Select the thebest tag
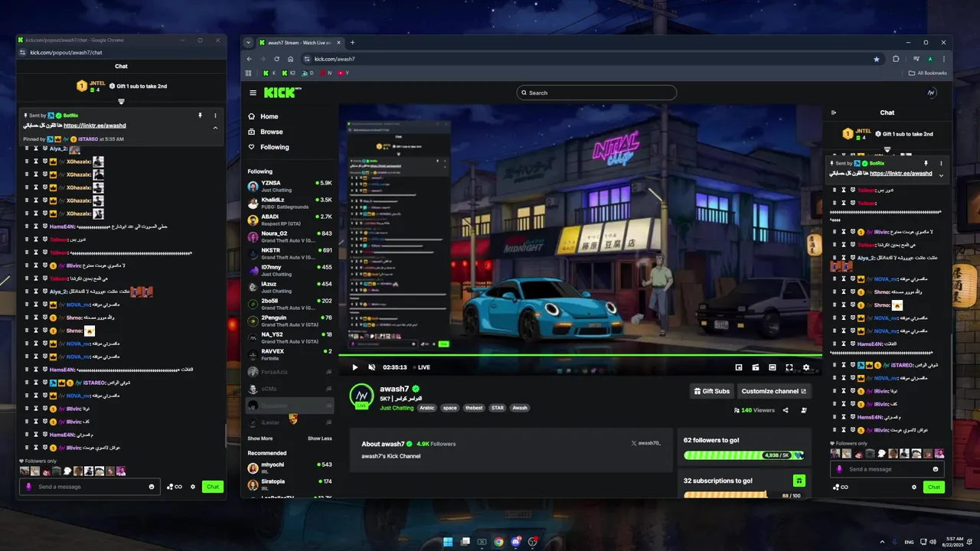This screenshot has width=980, height=551. [x=474, y=408]
